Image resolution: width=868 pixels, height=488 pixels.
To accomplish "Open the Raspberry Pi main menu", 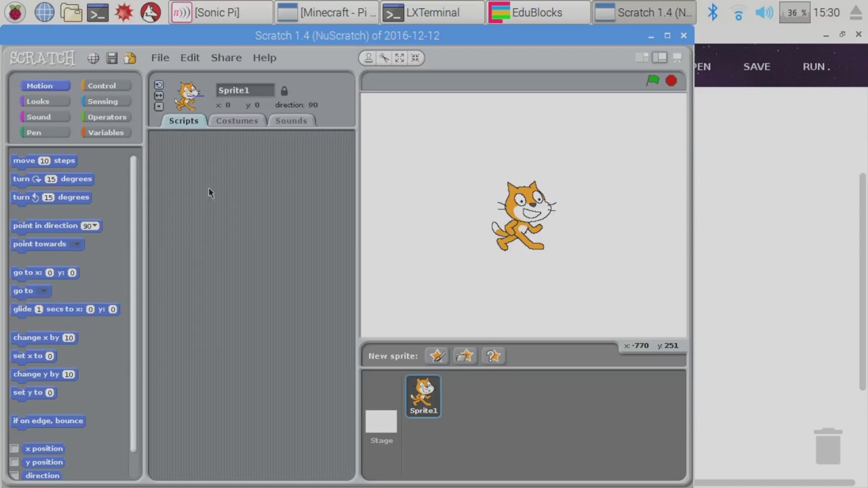I will pos(16,12).
